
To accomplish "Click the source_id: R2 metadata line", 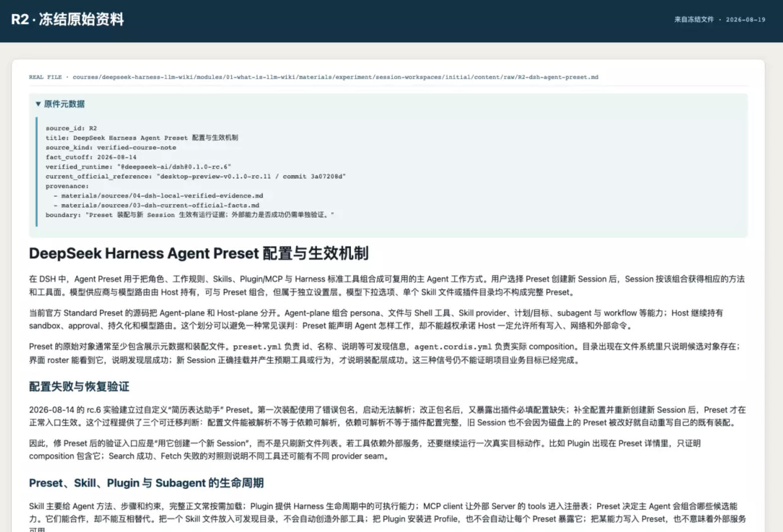I will 71,128.
